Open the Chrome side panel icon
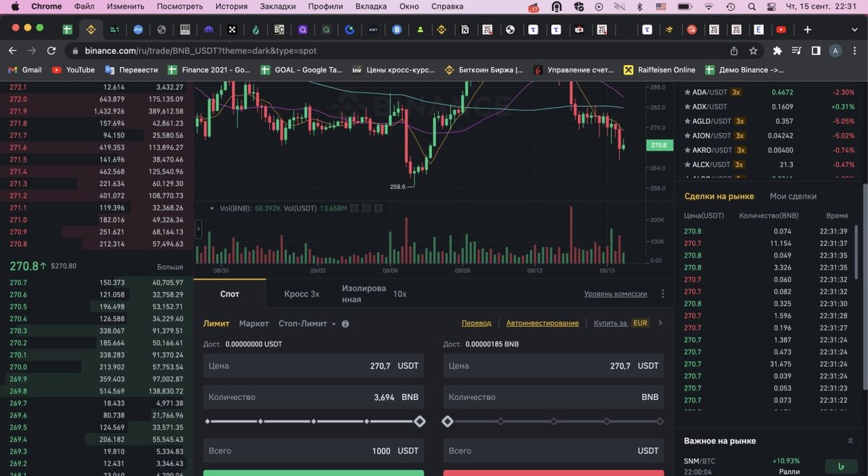 pyautogui.click(x=816, y=51)
